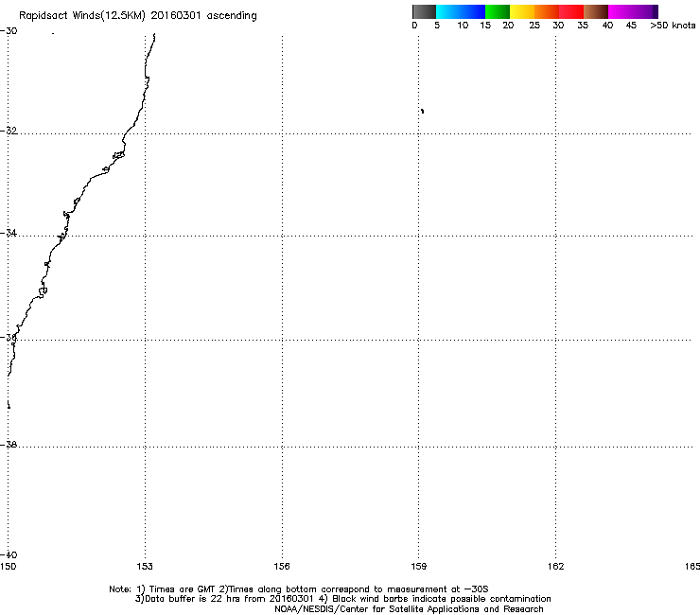Click the green 15-20 knots color segment
The image size is (700, 615).
[498, 11]
